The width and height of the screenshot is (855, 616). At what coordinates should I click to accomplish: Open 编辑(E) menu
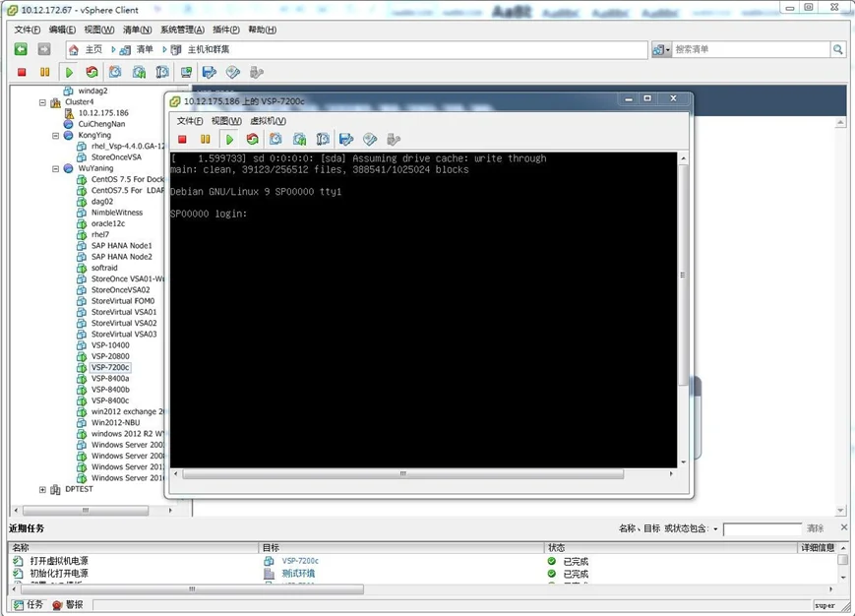[x=62, y=30]
